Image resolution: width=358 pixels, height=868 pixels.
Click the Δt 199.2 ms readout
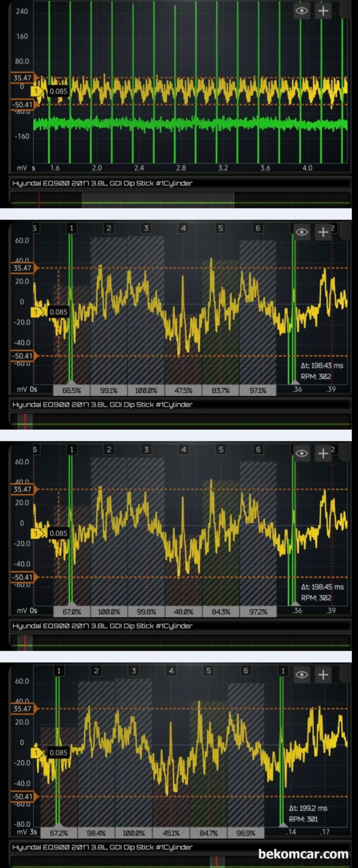coord(308,808)
